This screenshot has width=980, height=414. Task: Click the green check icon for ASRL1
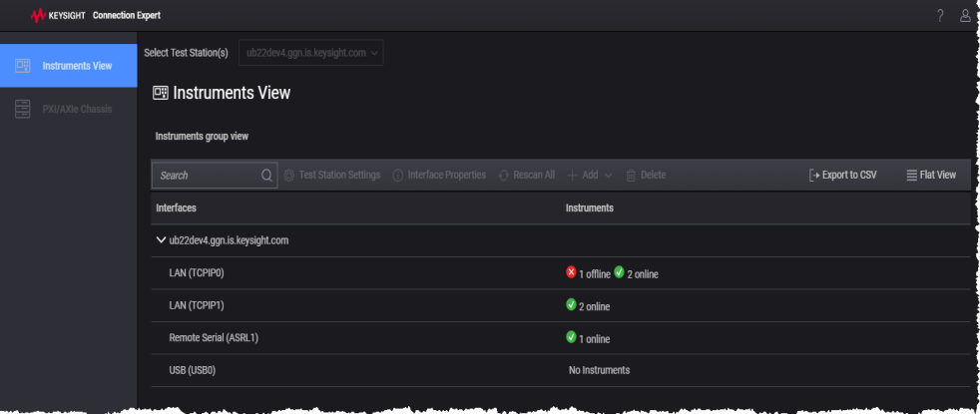pos(571,337)
